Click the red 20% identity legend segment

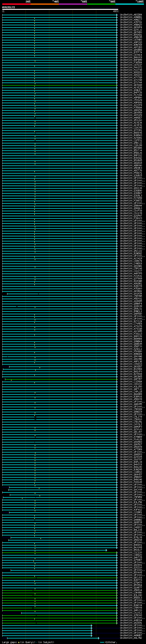pyautogui.click(x=16, y=4)
